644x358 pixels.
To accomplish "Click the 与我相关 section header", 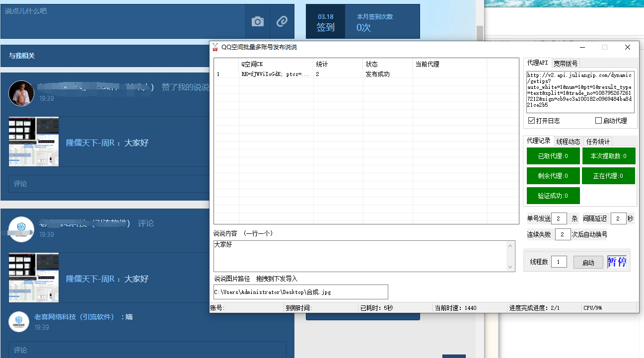I will [x=22, y=56].
